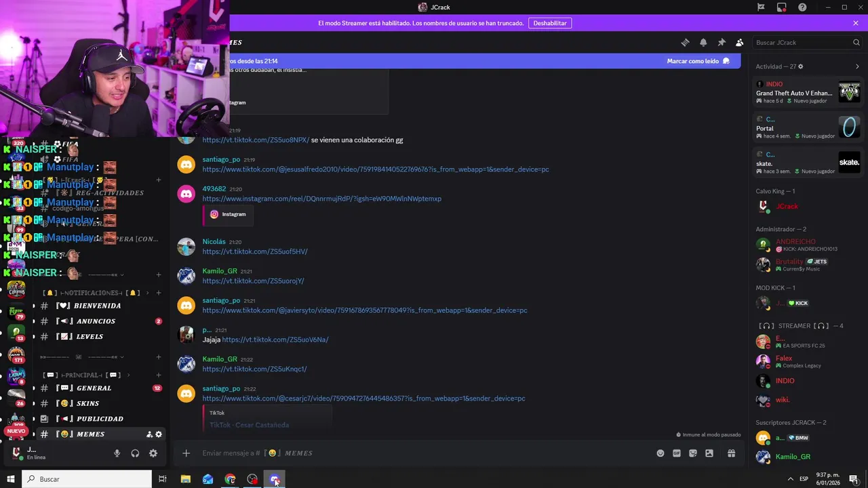Open the gift icon in message bar
The image size is (868, 488).
click(731, 453)
